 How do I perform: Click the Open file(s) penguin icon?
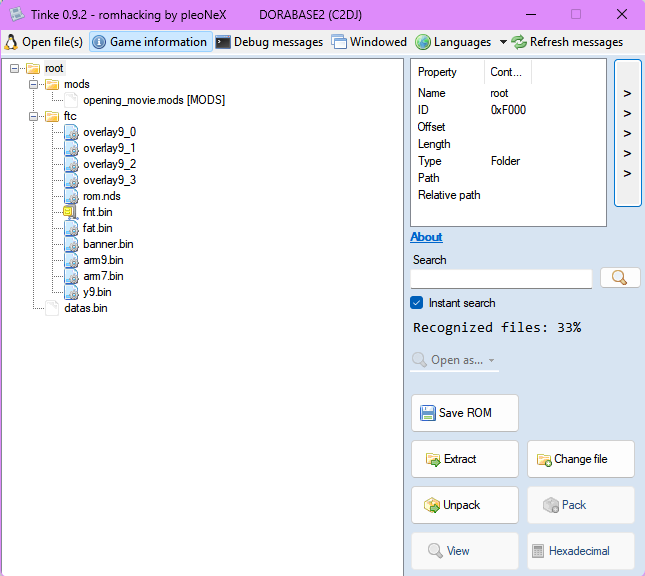[x=11, y=42]
